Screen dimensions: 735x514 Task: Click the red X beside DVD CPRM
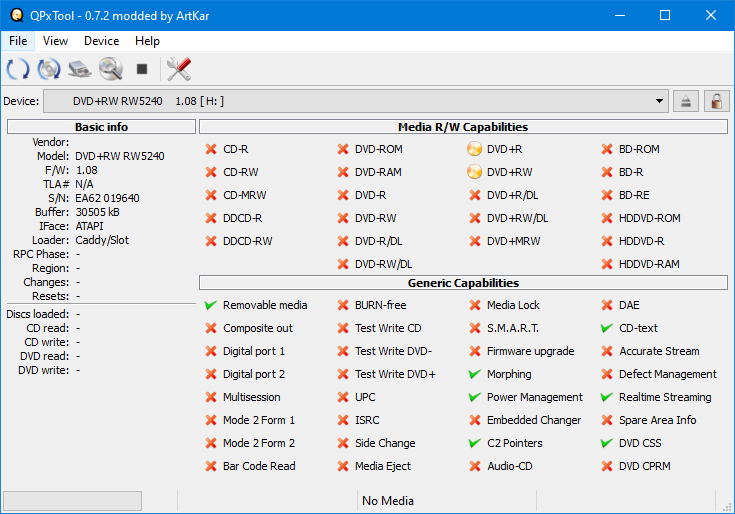[x=607, y=466]
